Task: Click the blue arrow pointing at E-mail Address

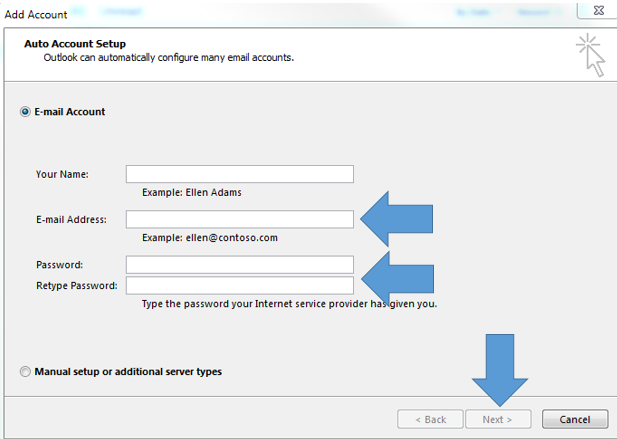Action: (396, 219)
